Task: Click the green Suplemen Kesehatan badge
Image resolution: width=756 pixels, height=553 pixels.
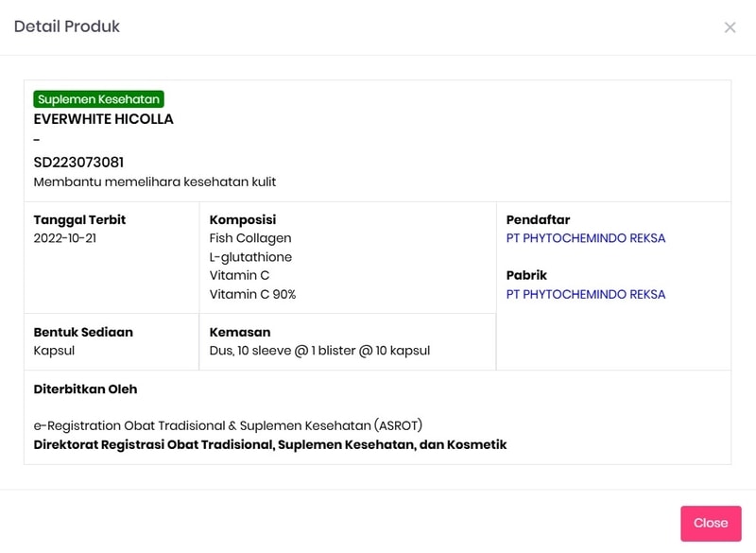Action: [99, 99]
